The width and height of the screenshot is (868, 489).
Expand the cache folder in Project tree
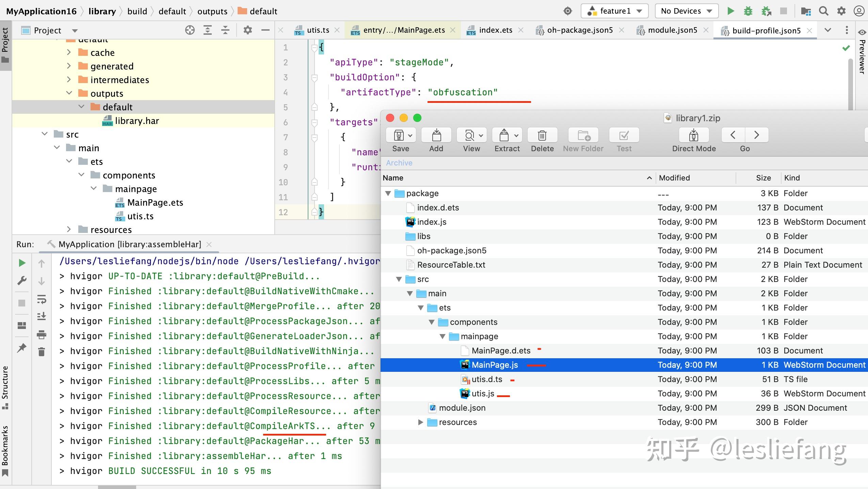pyautogui.click(x=69, y=52)
